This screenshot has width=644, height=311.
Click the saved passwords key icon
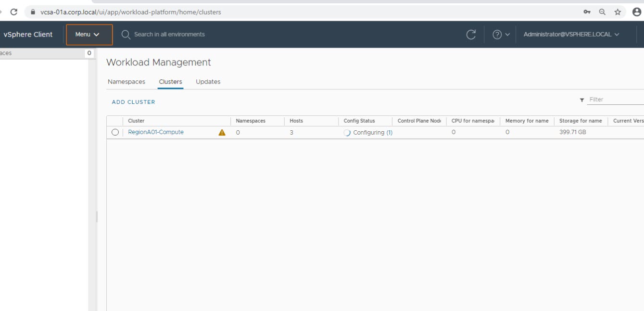tap(587, 12)
